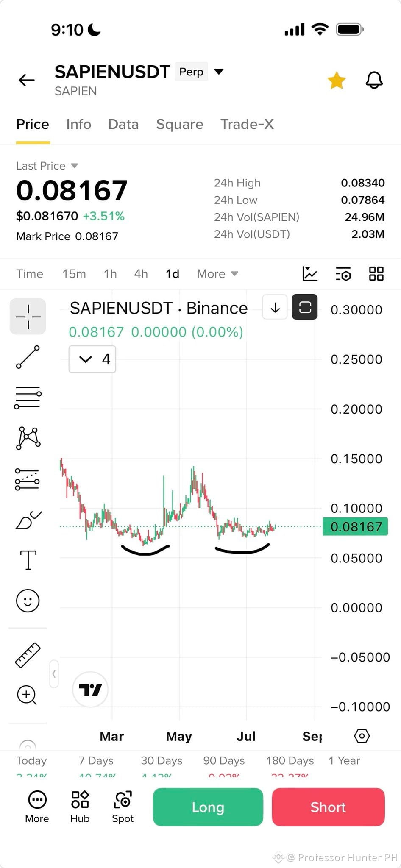The height and width of the screenshot is (868, 401).
Task: Click the May label on time axis
Action: pos(179,737)
